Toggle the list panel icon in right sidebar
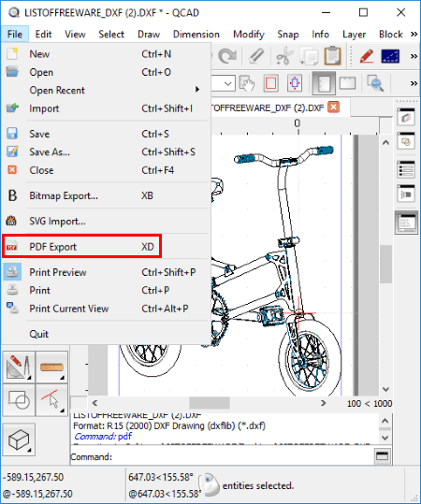The width and height of the screenshot is (421, 504). (x=406, y=169)
